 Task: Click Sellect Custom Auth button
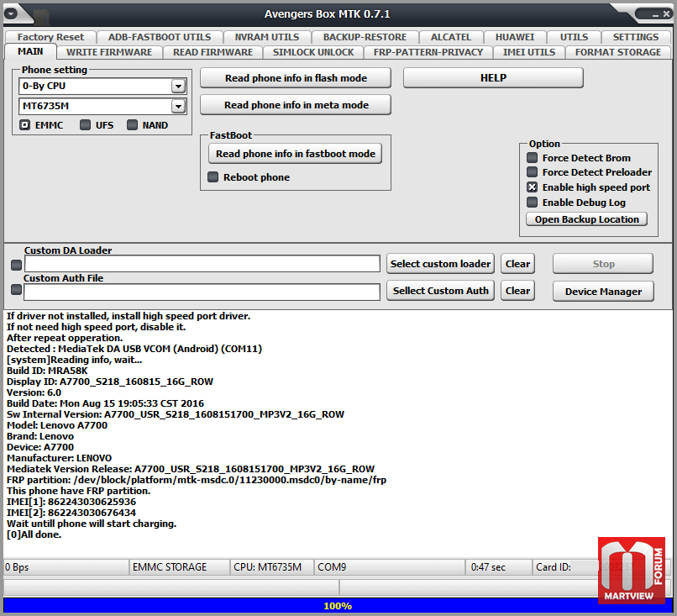tap(440, 291)
